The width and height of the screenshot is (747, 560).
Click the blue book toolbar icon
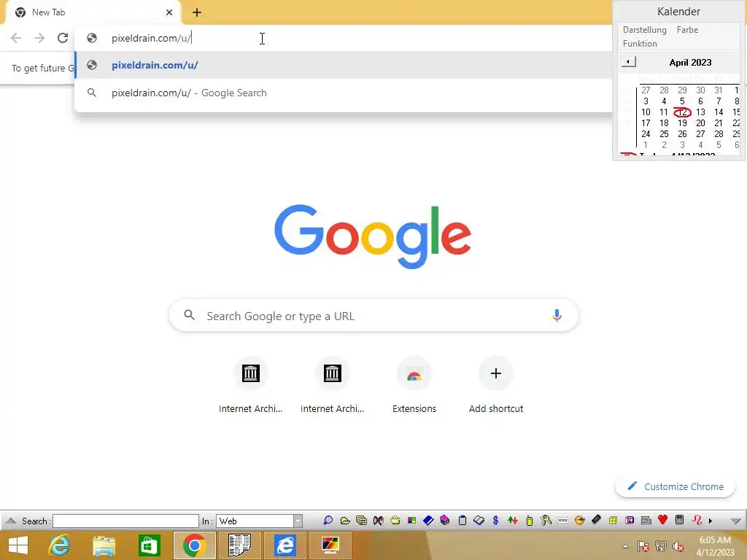point(428,521)
